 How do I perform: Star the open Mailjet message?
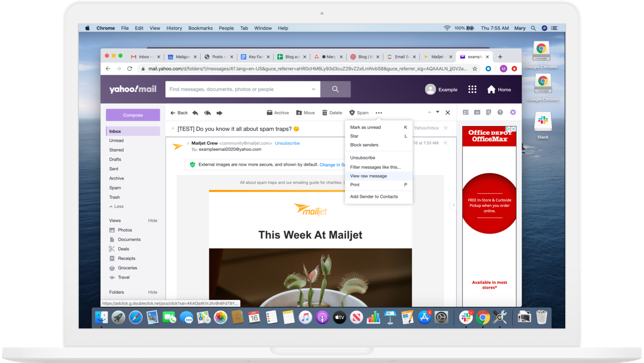click(x=444, y=143)
